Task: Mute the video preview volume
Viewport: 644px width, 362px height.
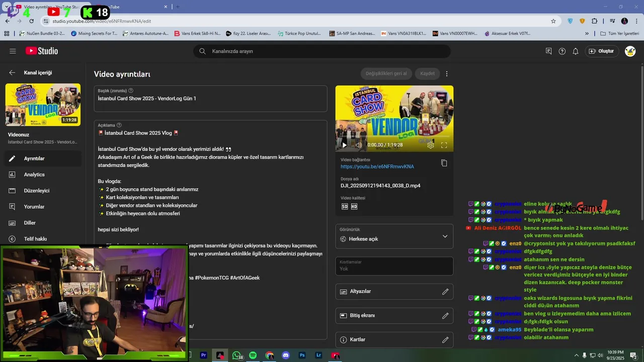Action: tap(359, 145)
